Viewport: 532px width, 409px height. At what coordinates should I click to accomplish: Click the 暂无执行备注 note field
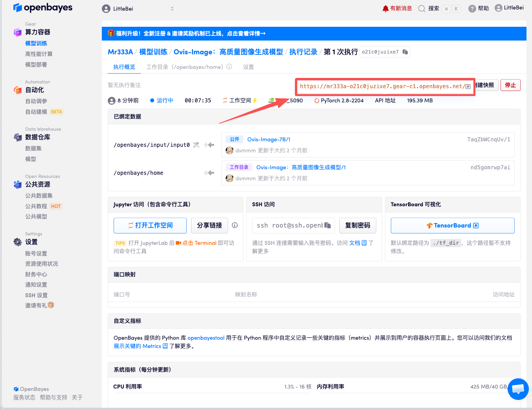click(x=124, y=85)
